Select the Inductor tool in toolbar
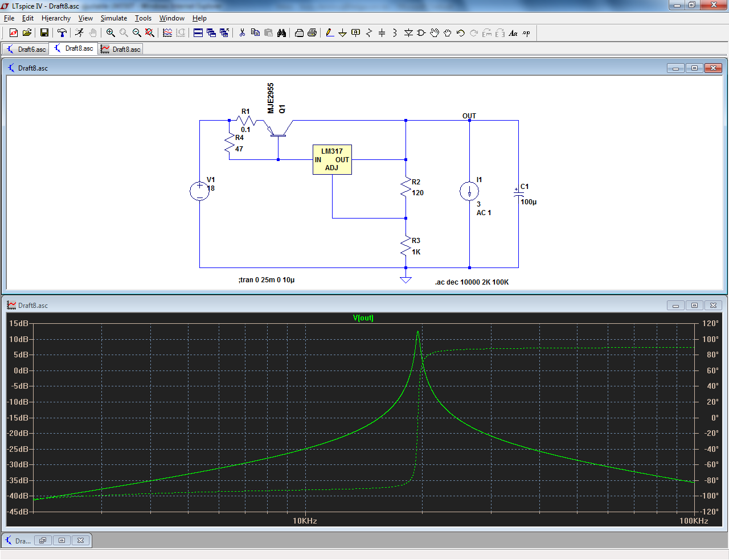 tap(395, 33)
